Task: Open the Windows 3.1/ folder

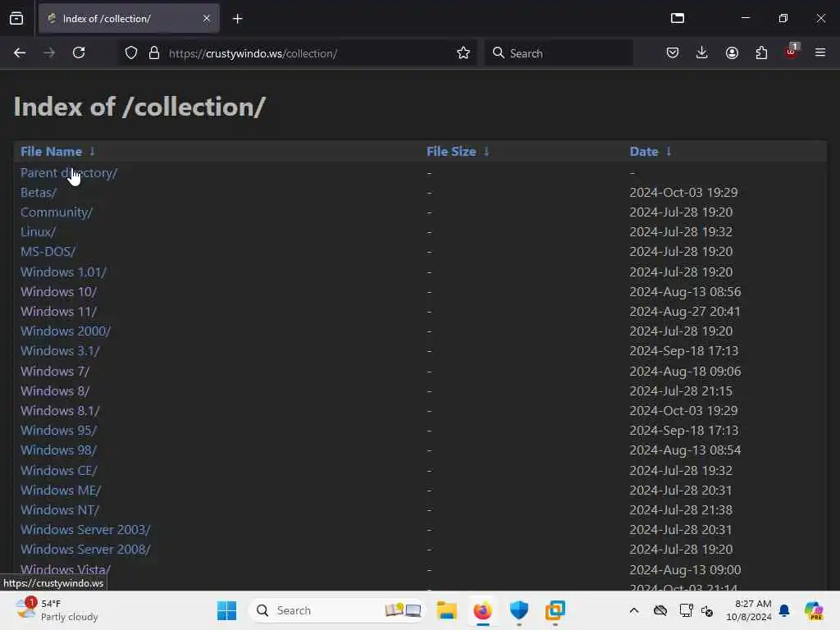Action: pos(60,351)
